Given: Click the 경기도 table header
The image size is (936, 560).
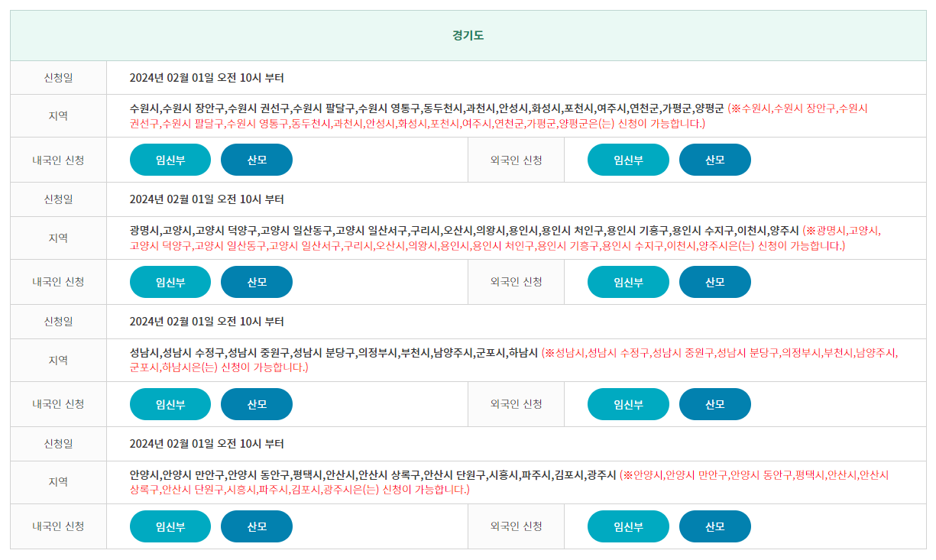Looking at the screenshot, I should point(468,36).
